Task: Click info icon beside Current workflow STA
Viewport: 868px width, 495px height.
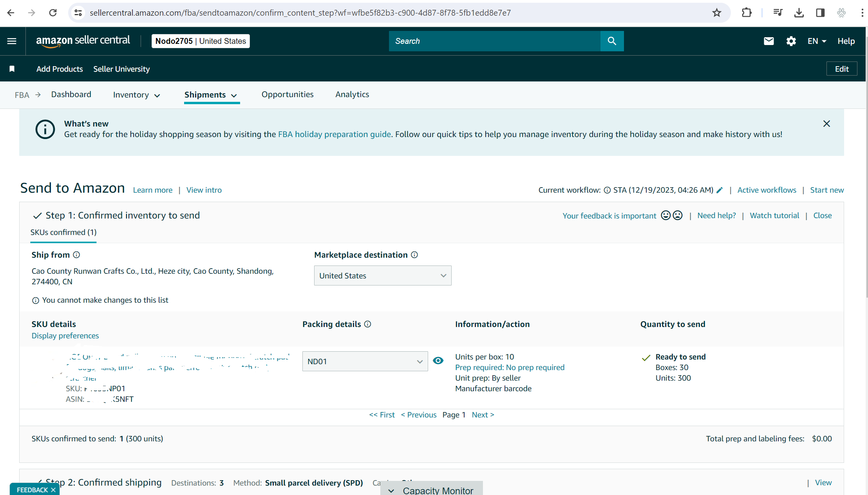Action: tap(607, 190)
